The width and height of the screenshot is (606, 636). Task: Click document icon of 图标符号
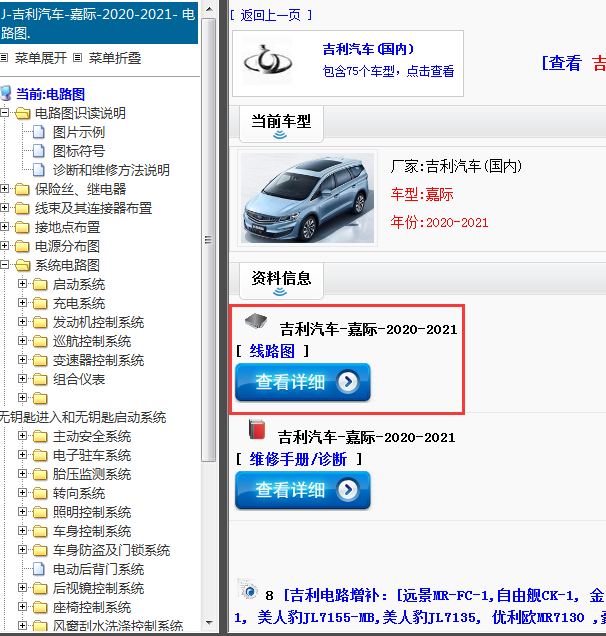[39, 151]
